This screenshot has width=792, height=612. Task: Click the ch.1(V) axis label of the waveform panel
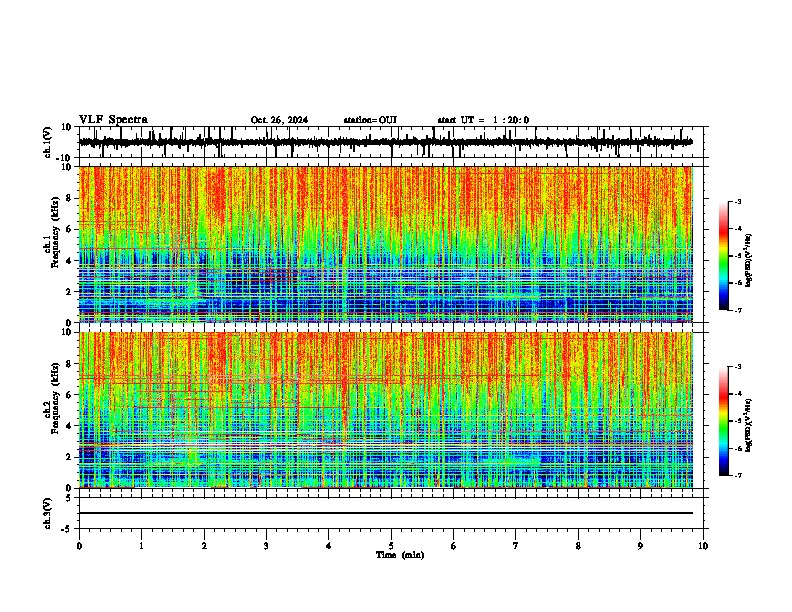(x=48, y=142)
